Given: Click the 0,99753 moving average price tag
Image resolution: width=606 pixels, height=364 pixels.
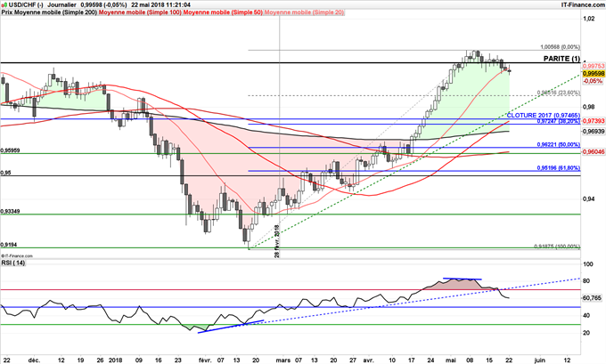Looking at the screenshot, I should tap(594, 67).
